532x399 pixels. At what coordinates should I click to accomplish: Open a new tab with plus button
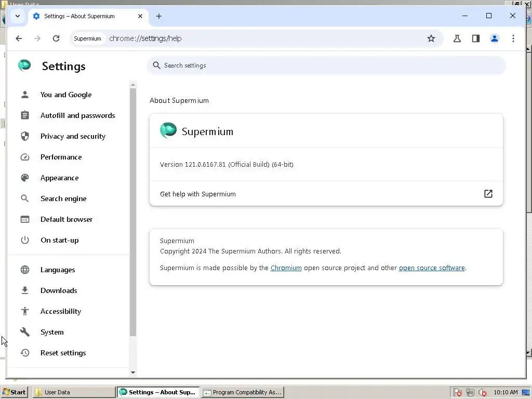159,16
